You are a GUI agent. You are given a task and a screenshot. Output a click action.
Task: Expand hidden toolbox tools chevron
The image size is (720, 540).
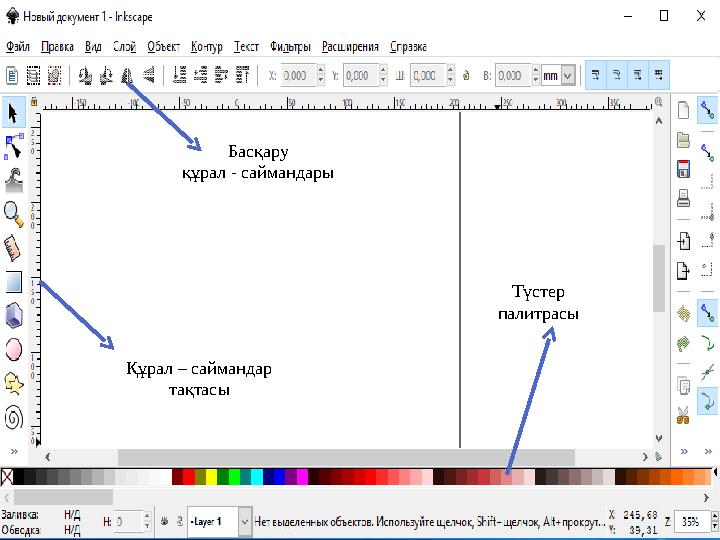(14, 451)
